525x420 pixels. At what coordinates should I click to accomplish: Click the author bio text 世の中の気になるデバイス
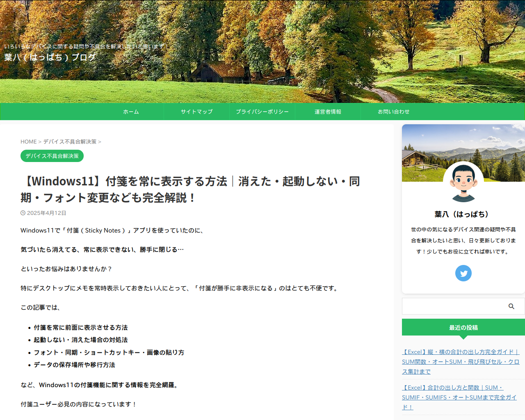click(x=463, y=240)
